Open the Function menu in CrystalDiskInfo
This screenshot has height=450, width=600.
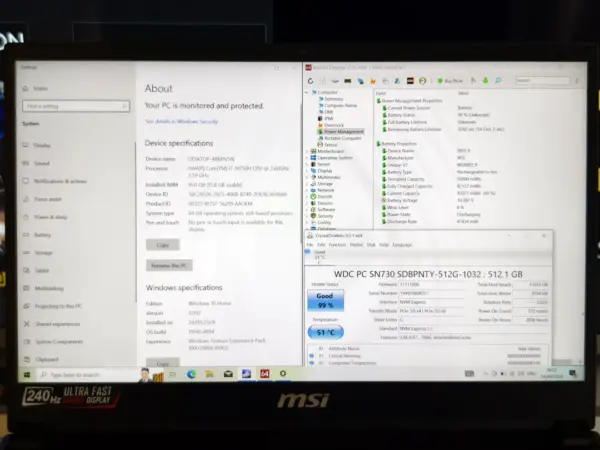pyautogui.click(x=337, y=245)
